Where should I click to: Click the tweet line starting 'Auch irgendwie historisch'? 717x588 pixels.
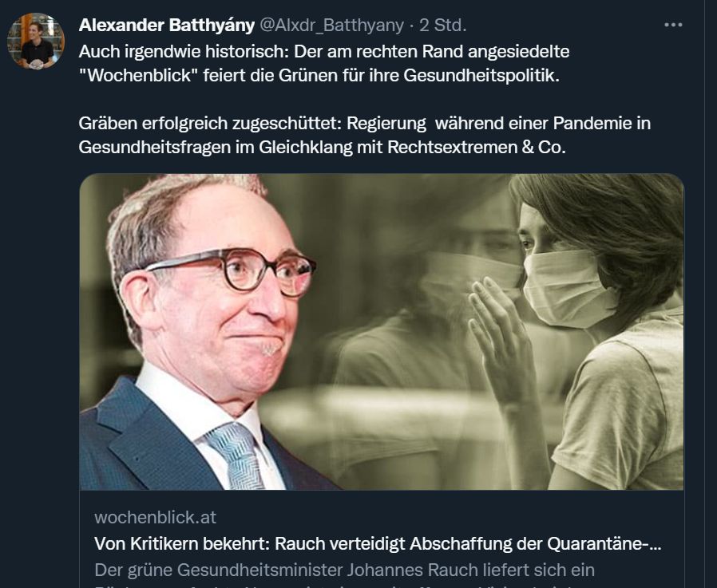(323, 51)
